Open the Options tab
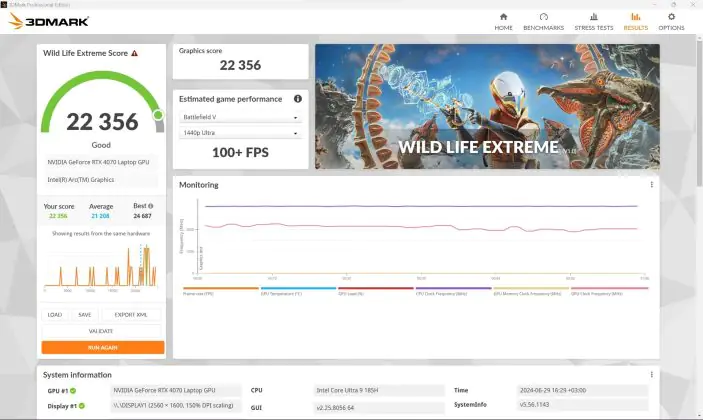Screen dimensions: 703x420 [671, 22]
